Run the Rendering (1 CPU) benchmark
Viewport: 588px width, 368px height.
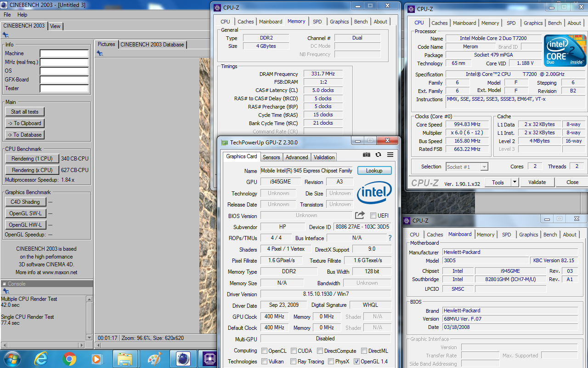click(32, 159)
